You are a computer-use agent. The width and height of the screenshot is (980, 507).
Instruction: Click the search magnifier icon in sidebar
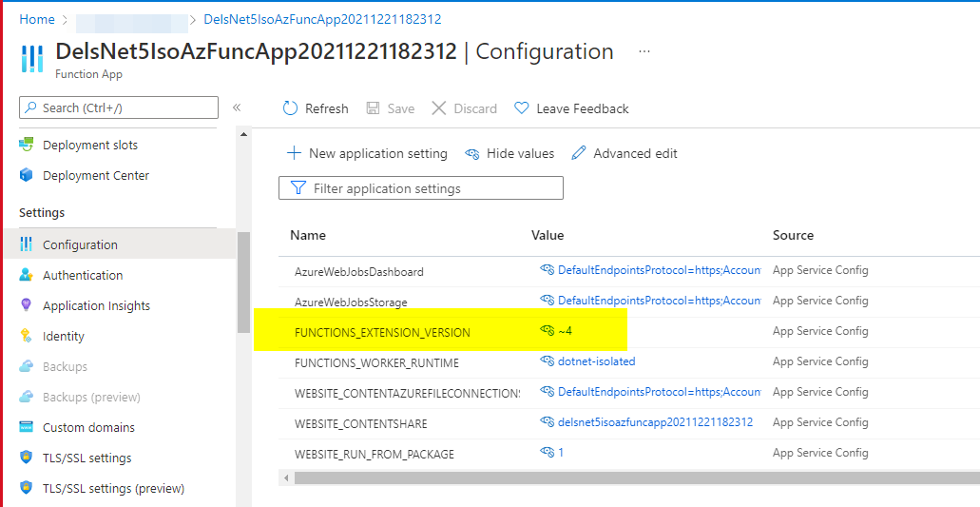[30, 107]
